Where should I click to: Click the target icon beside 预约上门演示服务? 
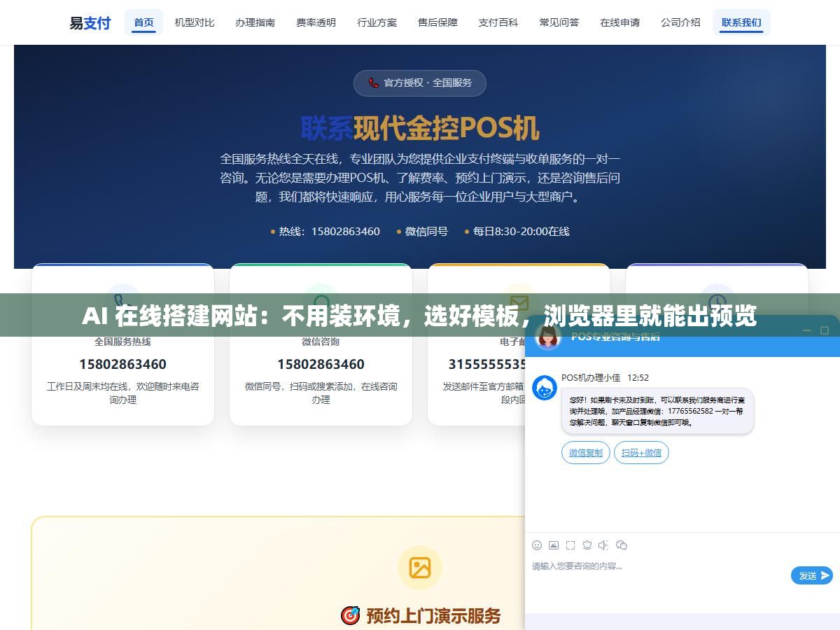(x=350, y=615)
